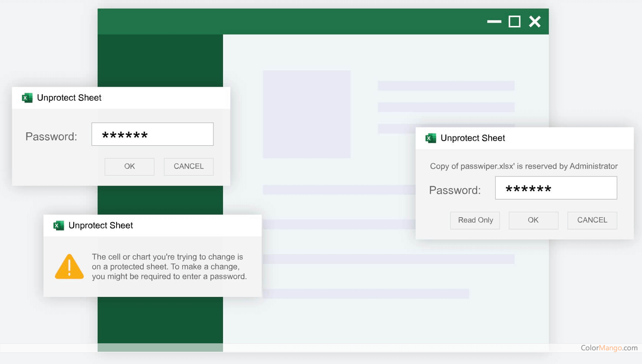Confirm with OK beside Read Only

pyautogui.click(x=533, y=220)
